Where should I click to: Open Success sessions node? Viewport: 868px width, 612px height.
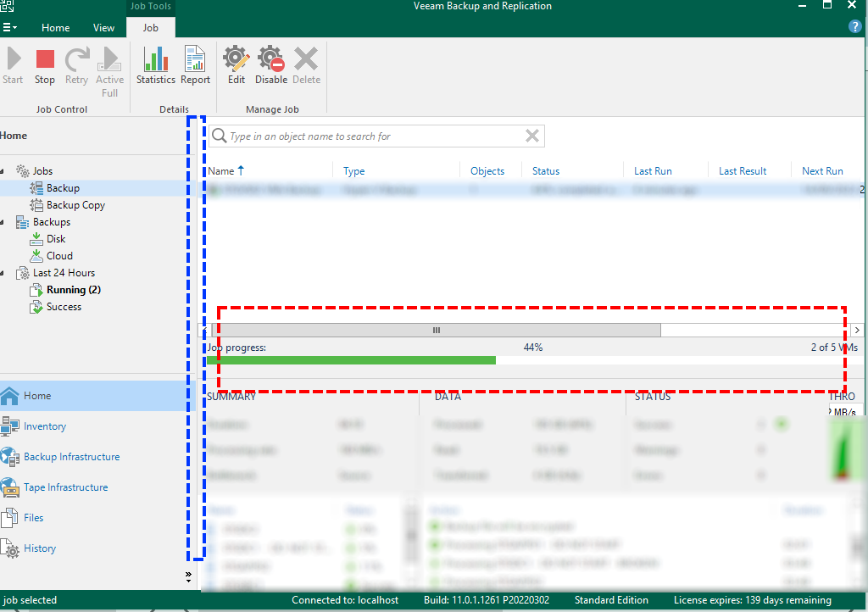pos(64,307)
